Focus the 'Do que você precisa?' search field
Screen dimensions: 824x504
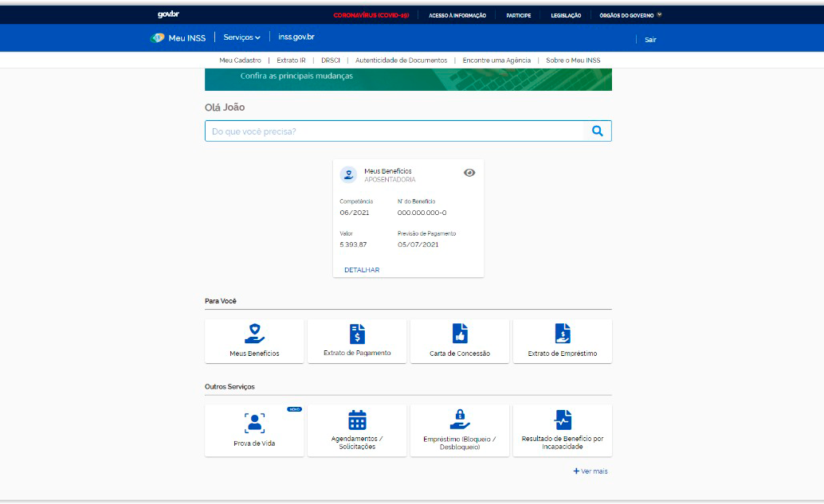pos(394,131)
